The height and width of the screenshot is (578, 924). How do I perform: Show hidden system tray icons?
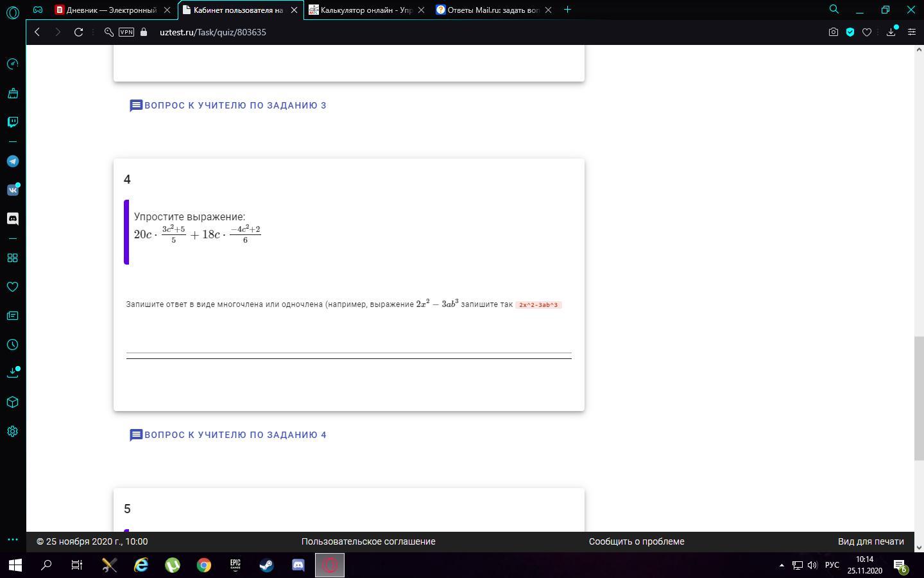coord(782,565)
